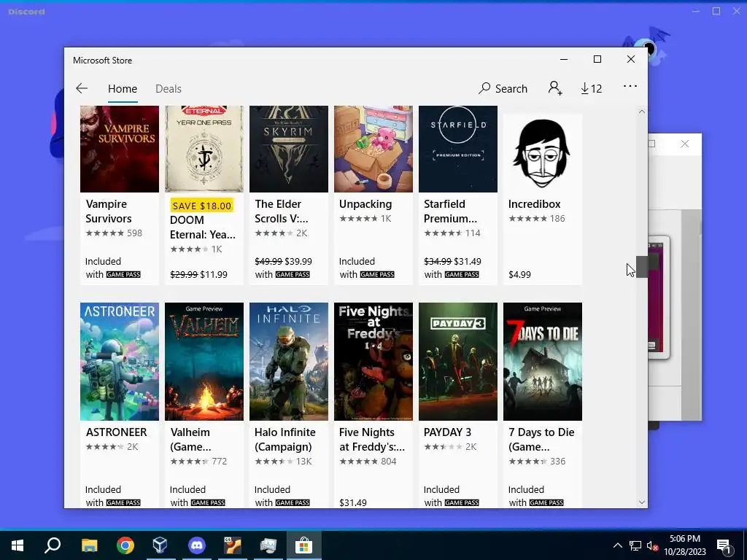Click the Five Nights $31.49 price
This screenshot has width=747, height=560.
coord(353,502)
